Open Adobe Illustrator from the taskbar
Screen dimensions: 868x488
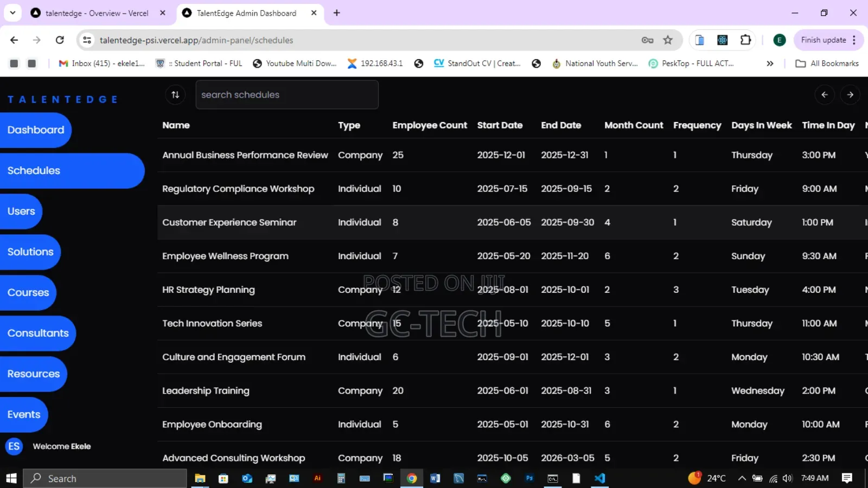[318, 478]
